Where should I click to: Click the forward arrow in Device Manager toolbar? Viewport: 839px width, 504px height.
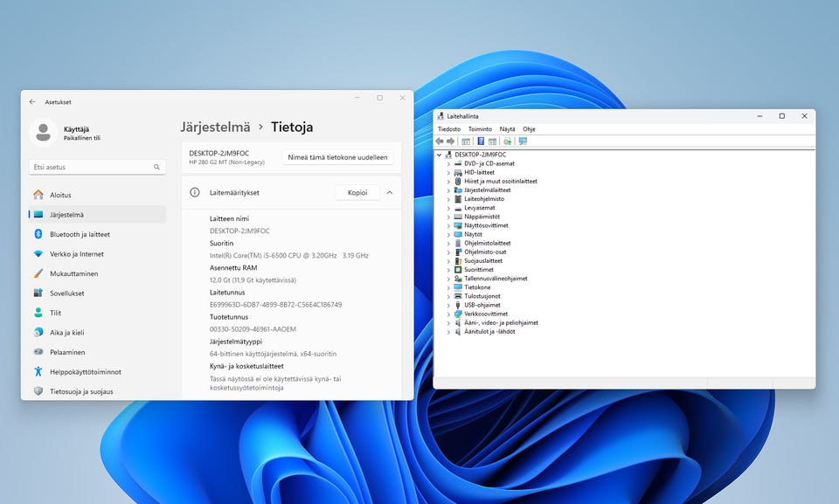click(x=451, y=142)
